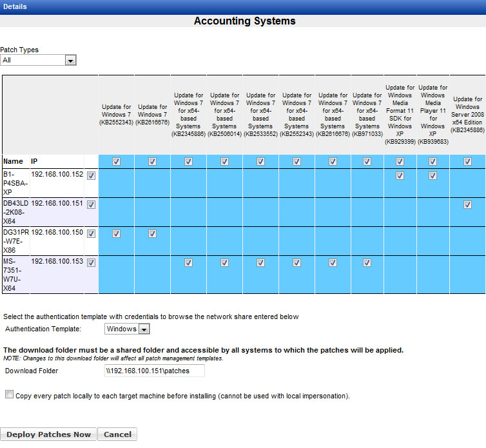Toggle header checkbox for x64 update KB971033
Viewport: 486px width, 448px height.
click(x=367, y=162)
